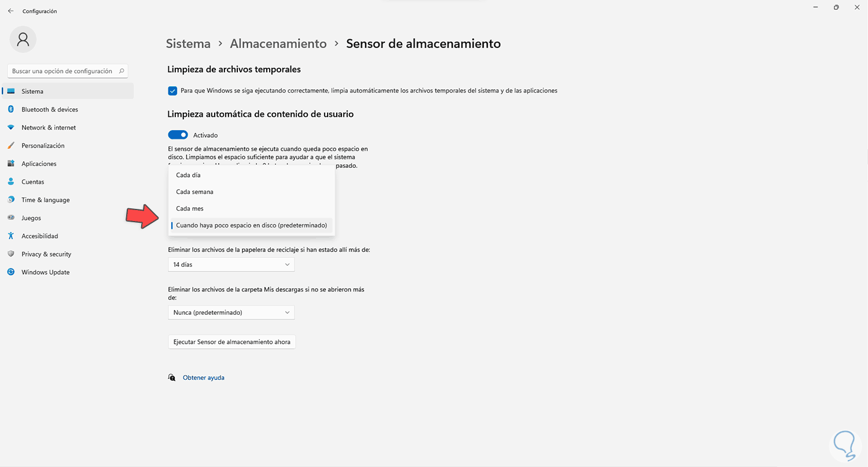
Task: Click the Almacenamiento breadcrumb link
Action: point(278,43)
